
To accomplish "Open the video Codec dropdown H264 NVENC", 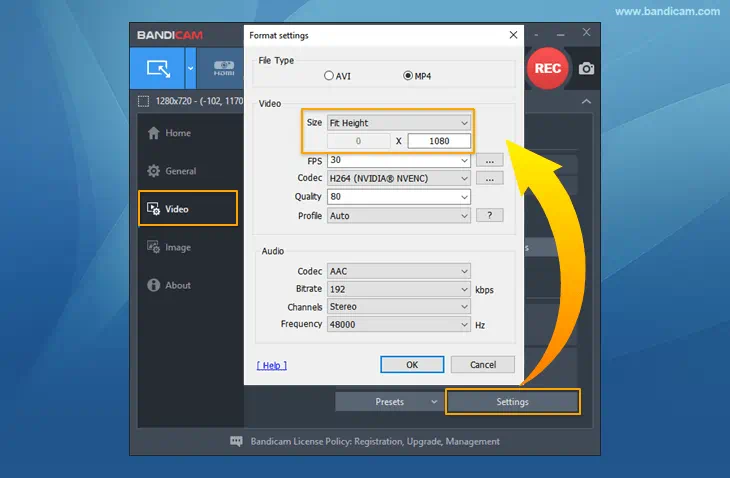I will 399,178.
